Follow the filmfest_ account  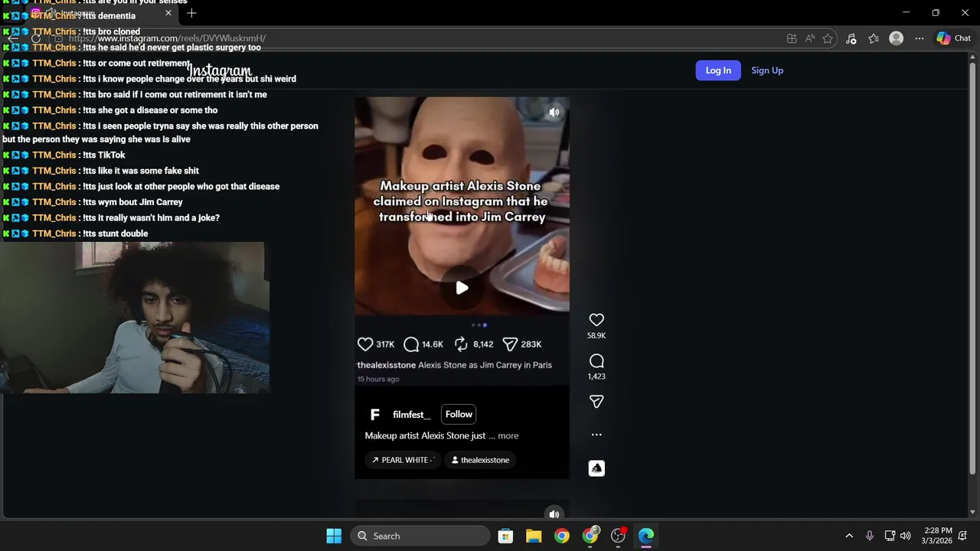point(459,414)
